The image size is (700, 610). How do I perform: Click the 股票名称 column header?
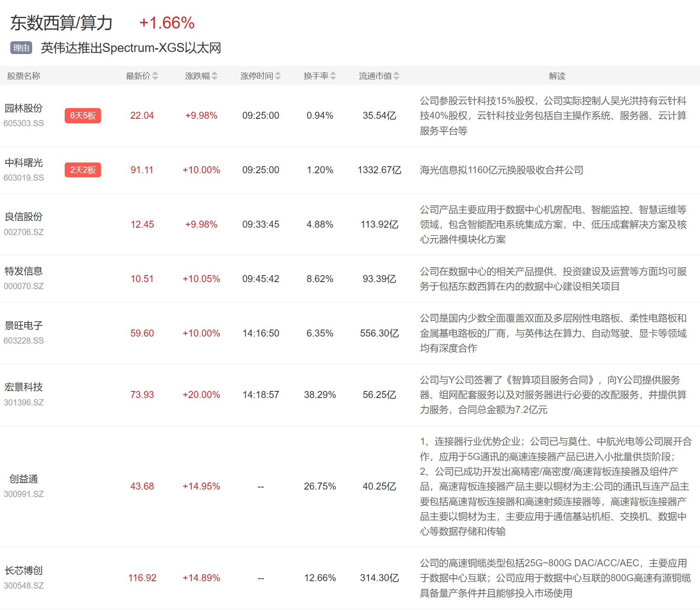tap(23, 76)
